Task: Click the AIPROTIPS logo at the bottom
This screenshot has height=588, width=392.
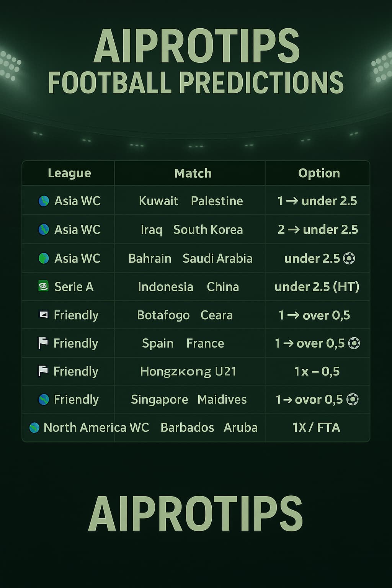Action: [x=196, y=513]
